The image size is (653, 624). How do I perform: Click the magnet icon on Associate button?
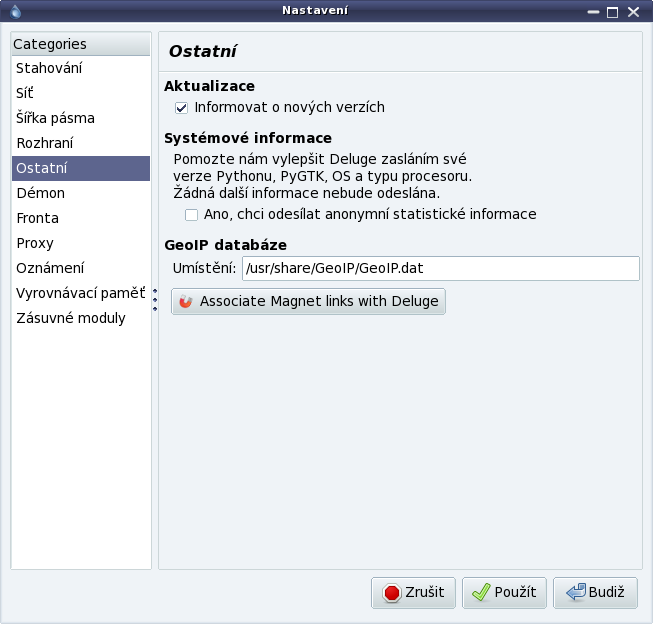[x=185, y=302]
